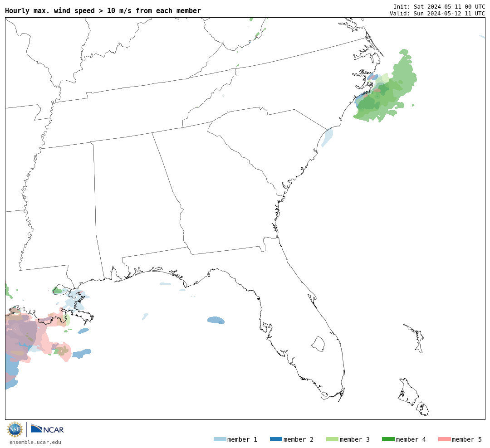This screenshot has width=490, height=448.
Task: Click the NSF logo emblem
Action: click(15, 429)
